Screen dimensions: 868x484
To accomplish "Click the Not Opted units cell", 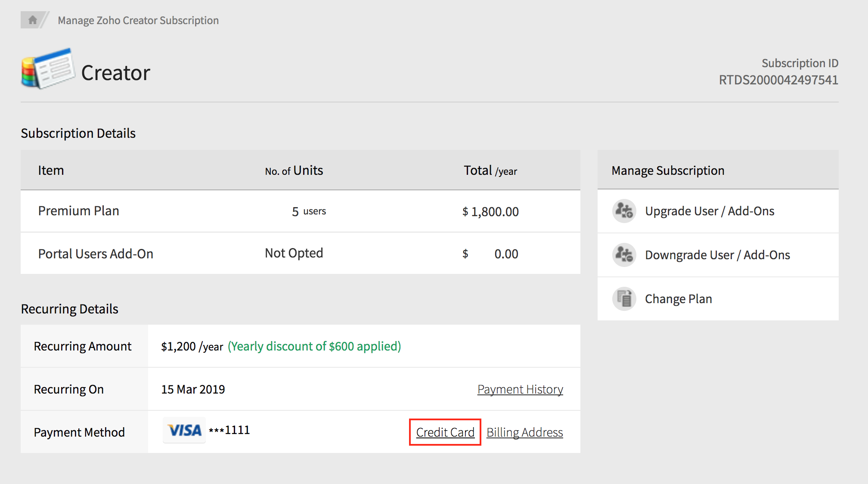I will coord(294,253).
